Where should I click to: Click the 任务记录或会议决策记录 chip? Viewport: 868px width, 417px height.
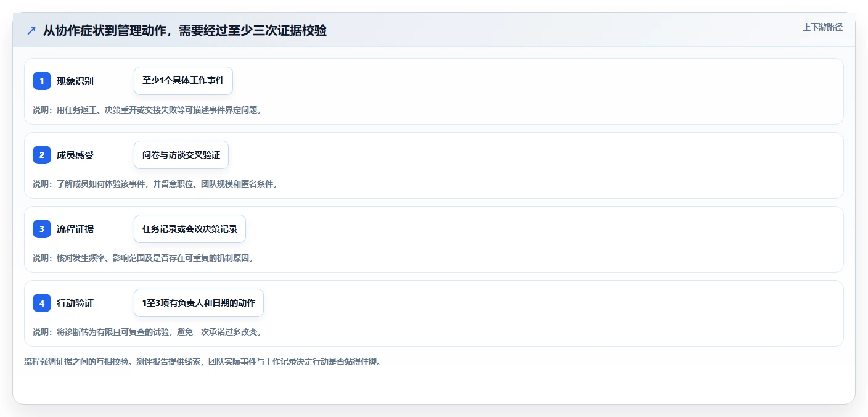[x=190, y=229]
